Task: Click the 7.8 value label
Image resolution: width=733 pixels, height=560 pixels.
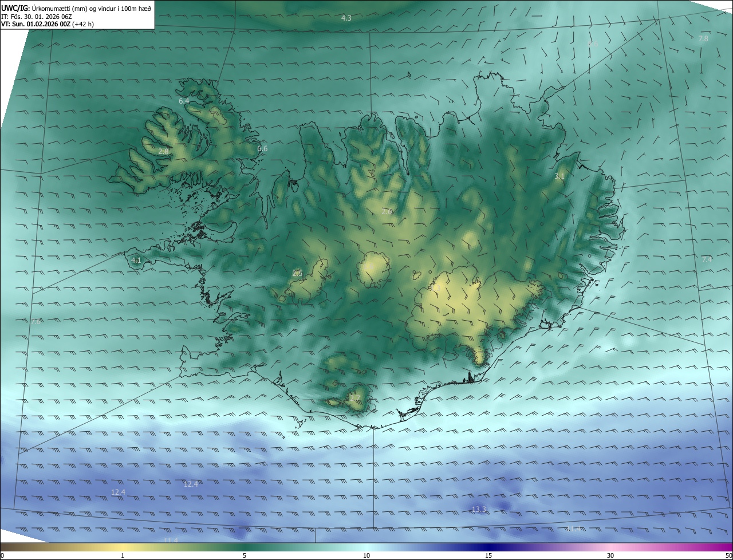Action: (x=703, y=38)
